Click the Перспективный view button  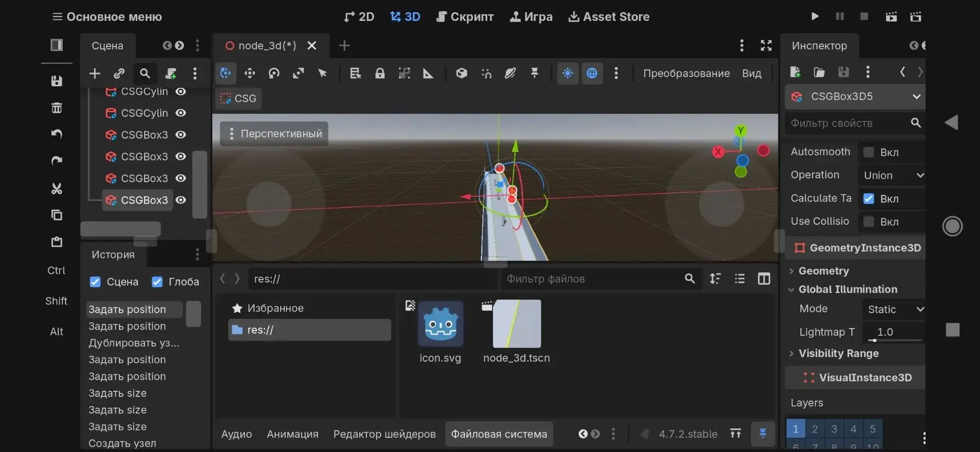tap(275, 134)
